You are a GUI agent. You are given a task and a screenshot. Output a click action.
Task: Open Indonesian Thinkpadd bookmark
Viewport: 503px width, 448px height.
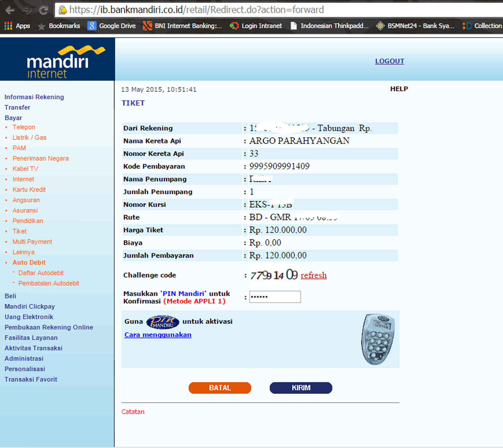(329, 26)
